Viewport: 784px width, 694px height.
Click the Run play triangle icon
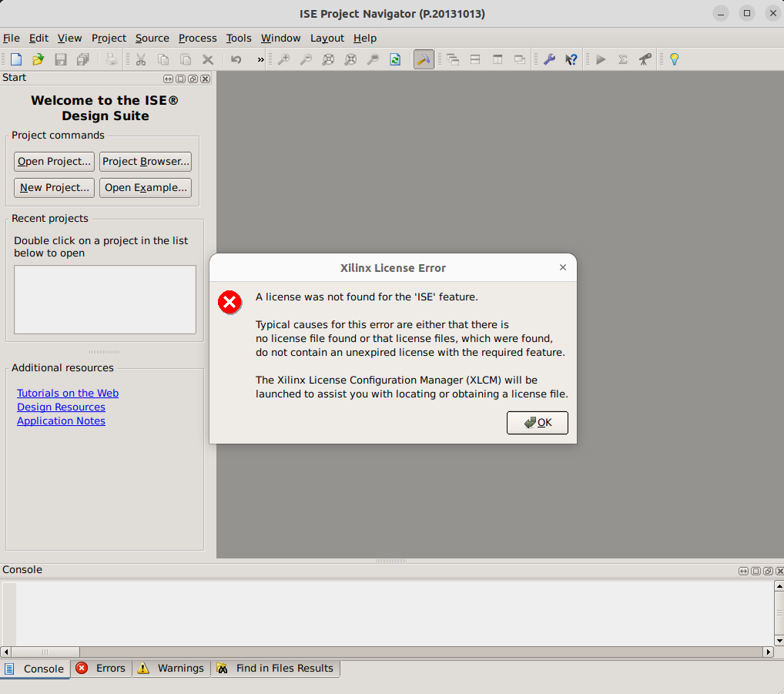coord(601,59)
